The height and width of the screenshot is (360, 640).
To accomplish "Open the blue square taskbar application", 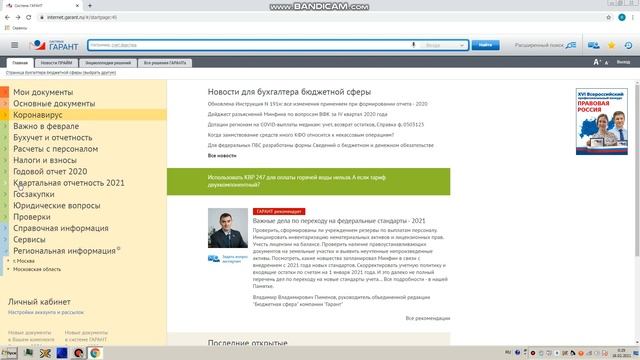I will coord(62,353).
